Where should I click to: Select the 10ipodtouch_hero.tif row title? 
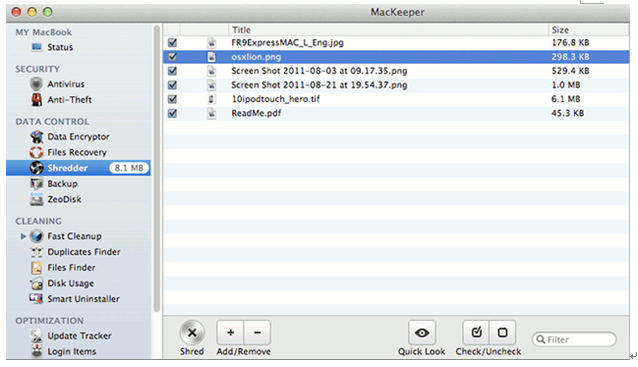275,99
